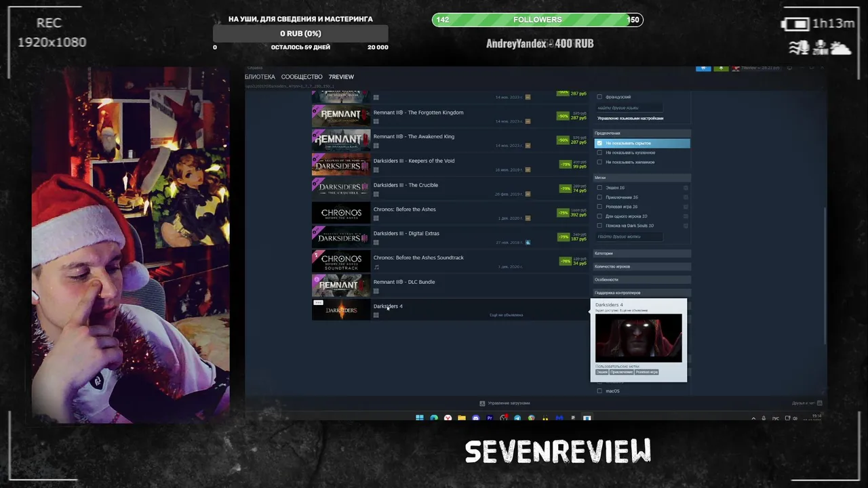Click review icon next to Digital Extras date
The width and height of the screenshot is (868, 488).
click(528, 242)
